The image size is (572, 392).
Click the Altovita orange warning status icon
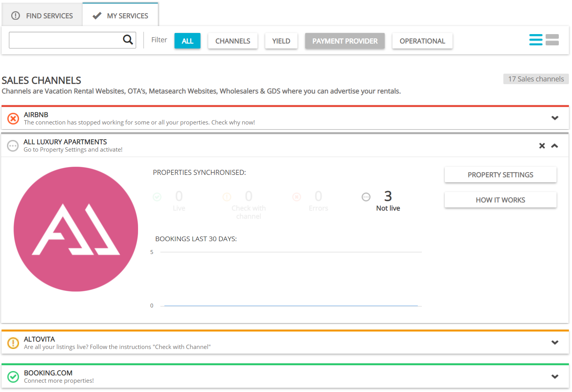coord(13,343)
